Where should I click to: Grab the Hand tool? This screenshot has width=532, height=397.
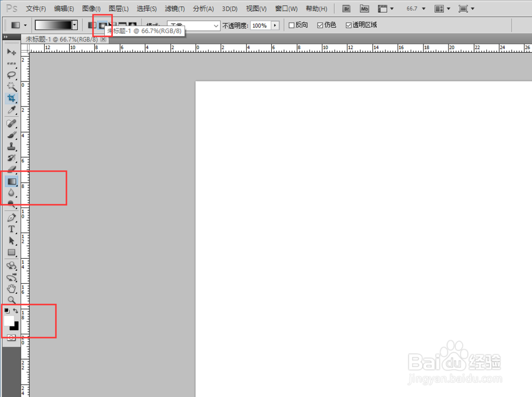pyautogui.click(x=12, y=288)
